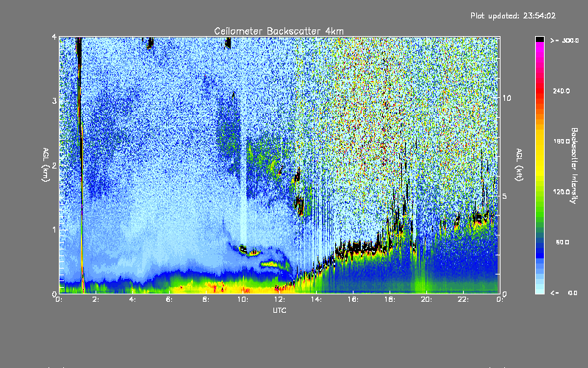Viewport: 588px width, 368px height.
Task: Click the 5 kft label on right axis
Action: coord(505,196)
